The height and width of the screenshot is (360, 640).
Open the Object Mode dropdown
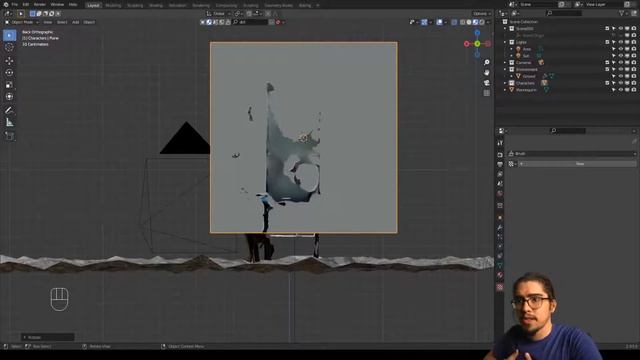tap(22, 22)
